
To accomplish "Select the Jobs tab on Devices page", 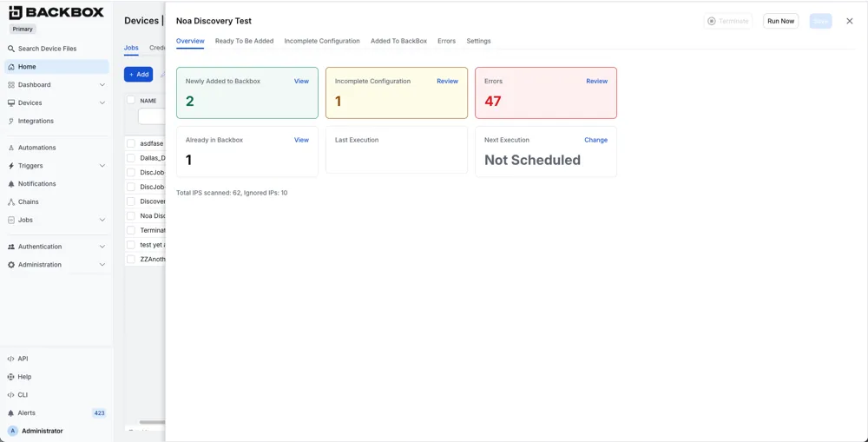I will point(131,48).
